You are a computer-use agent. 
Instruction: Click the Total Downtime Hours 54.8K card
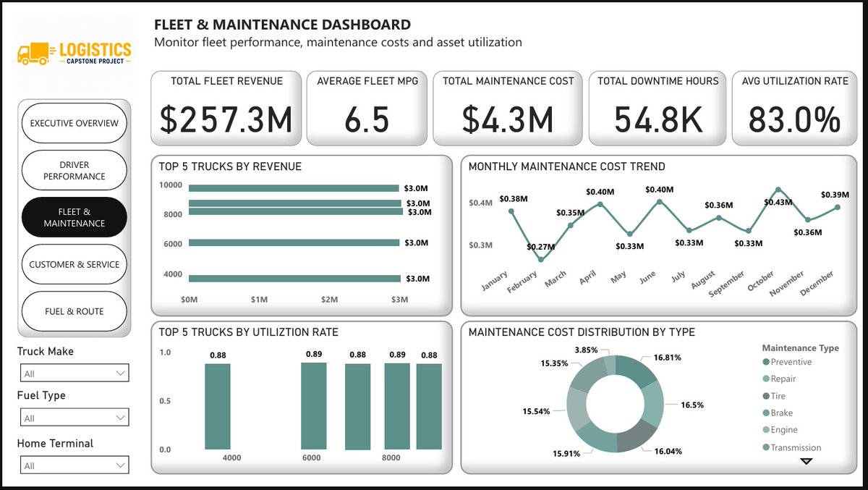pos(658,108)
